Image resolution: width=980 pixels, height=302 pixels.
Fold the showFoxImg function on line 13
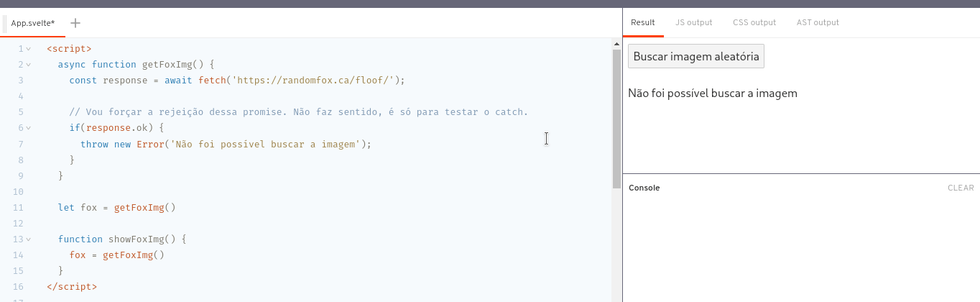coord(29,239)
